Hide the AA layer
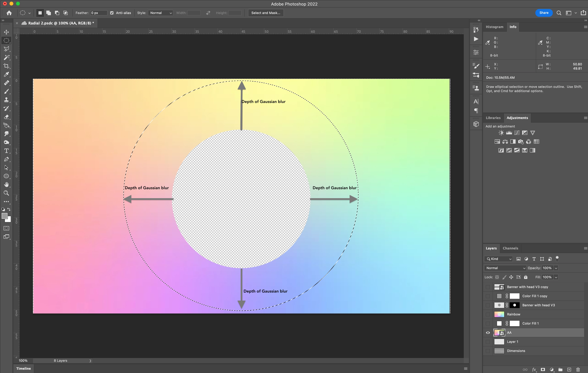 pos(488,333)
